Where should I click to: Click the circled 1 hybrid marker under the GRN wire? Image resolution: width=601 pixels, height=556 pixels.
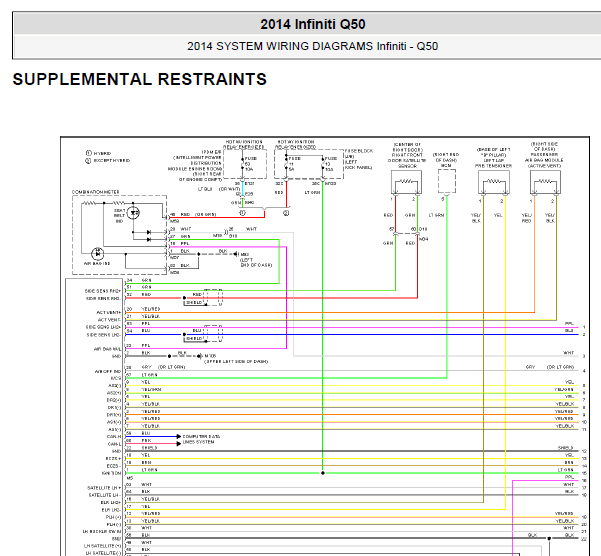[x=242, y=213]
